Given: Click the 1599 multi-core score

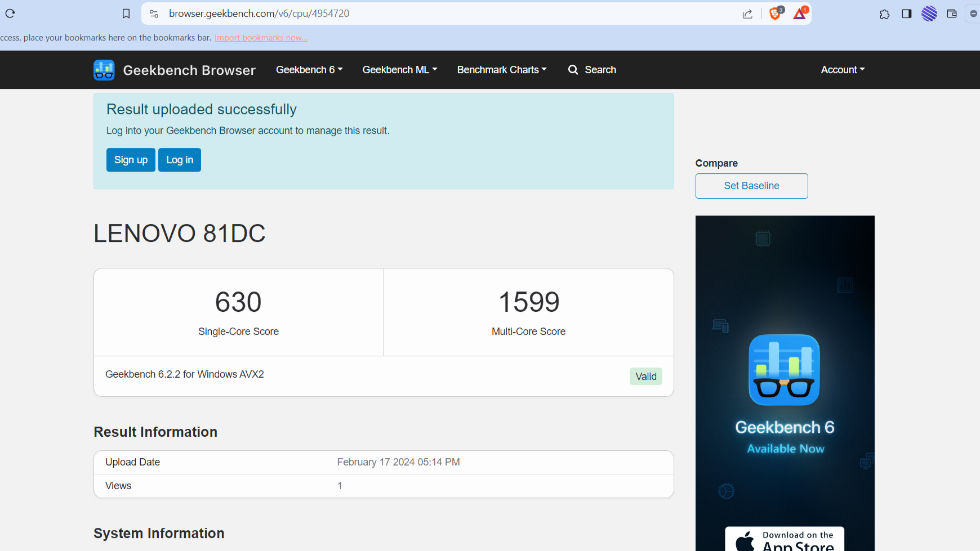Looking at the screenshot, I should click(529, 302).
